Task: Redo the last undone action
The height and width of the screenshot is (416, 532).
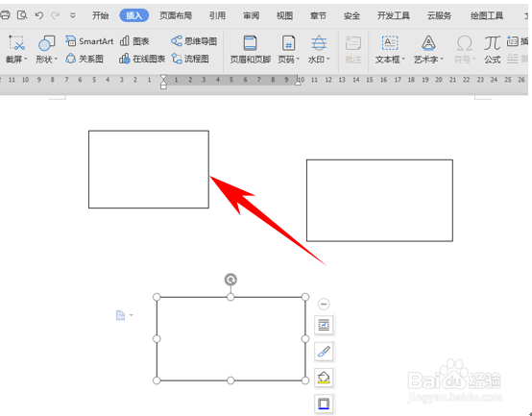Action: tap(55, 15)
